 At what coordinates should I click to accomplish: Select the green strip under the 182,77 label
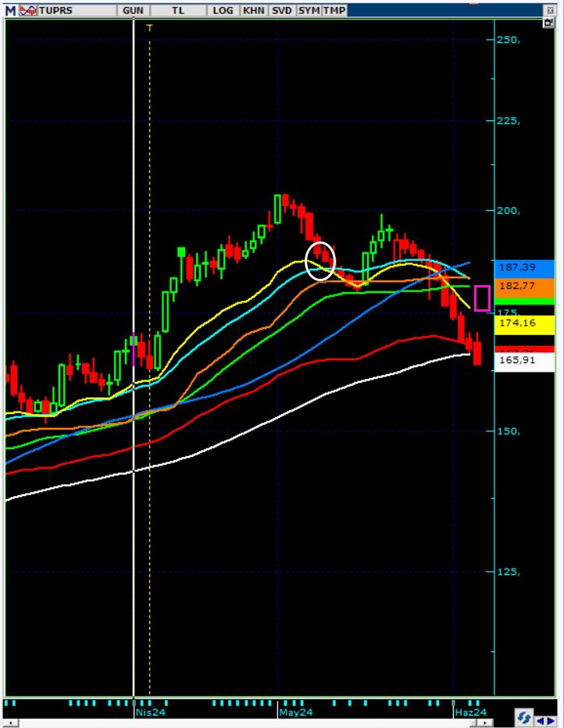524,302
